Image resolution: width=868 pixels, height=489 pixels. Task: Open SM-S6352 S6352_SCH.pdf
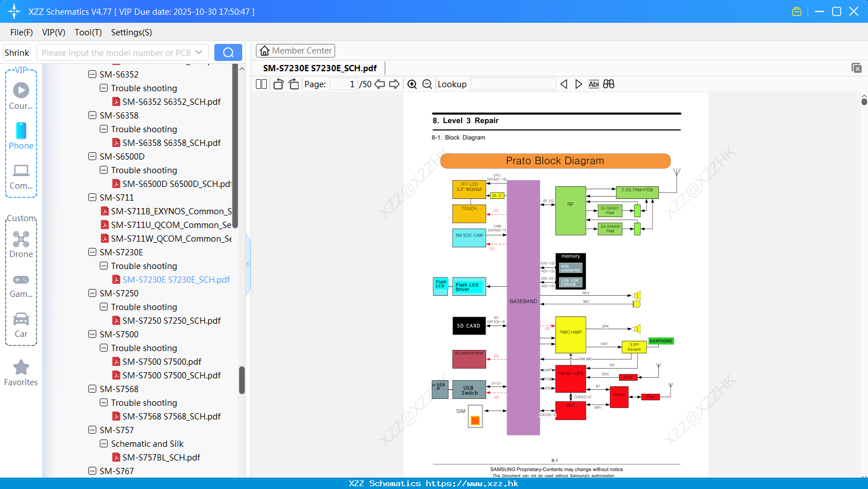(172, 101)
